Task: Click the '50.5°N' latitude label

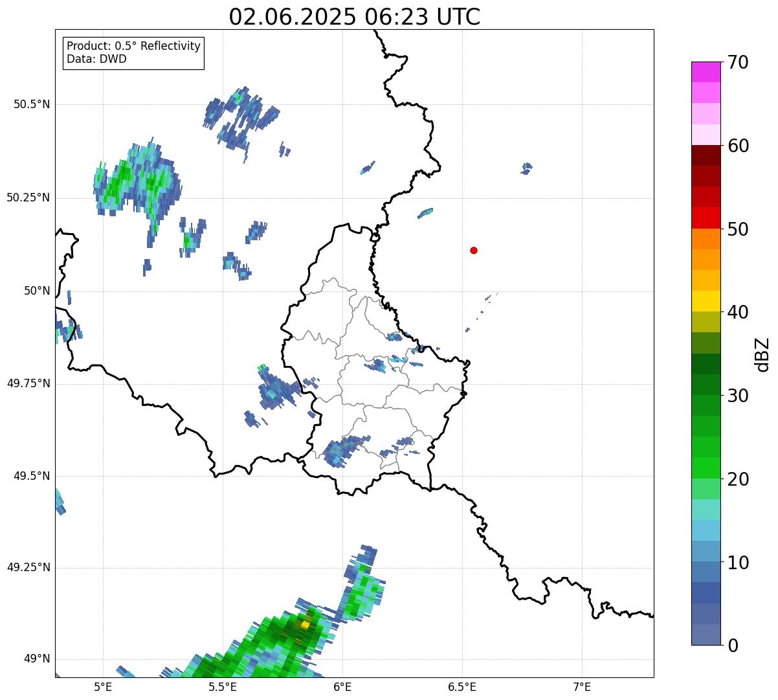Action: click(x=32, y=104)
